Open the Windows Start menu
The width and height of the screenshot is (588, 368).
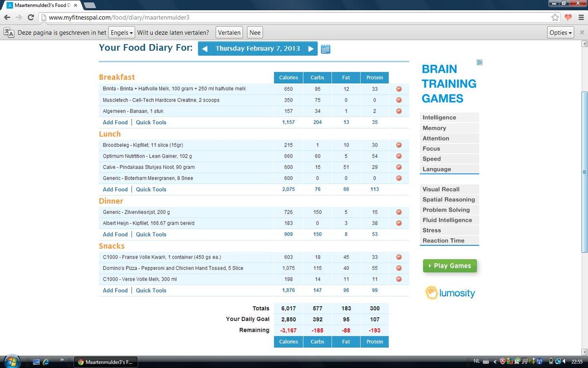click(x=11, y=362)
